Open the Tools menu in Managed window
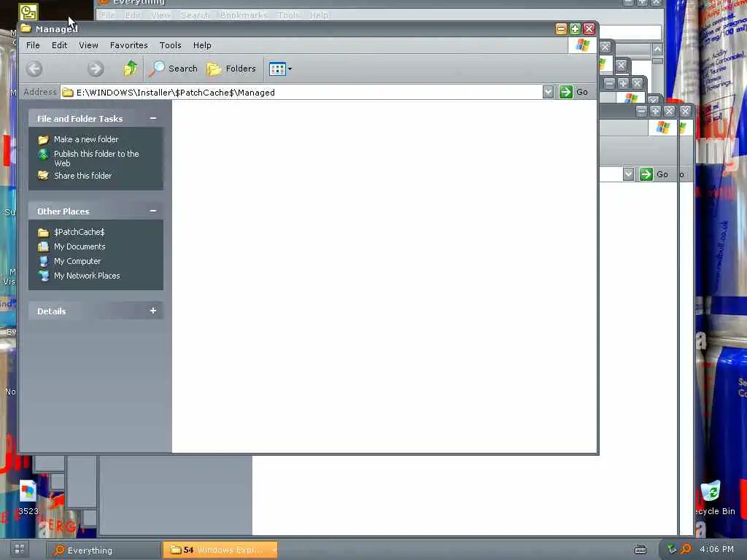This screenshot has height=560, width=747. click(170, 45)
